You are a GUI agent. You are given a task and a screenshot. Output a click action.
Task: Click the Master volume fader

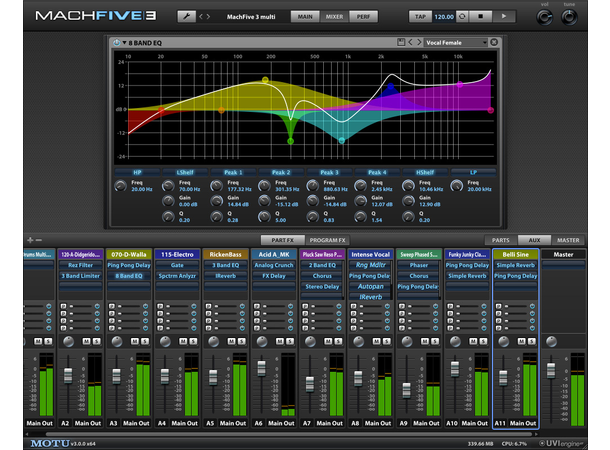[x=551, y=370]
